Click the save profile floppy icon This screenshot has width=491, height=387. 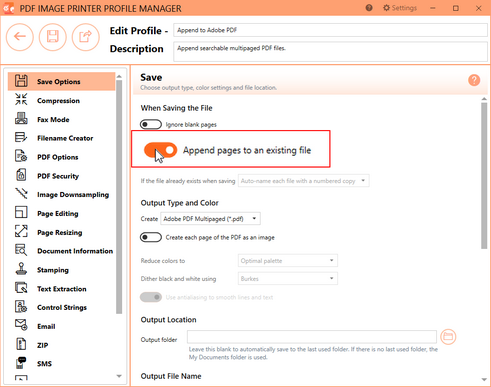pos(53,37)
